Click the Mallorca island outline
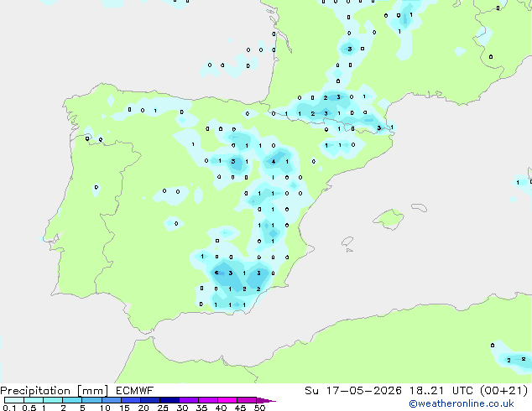 tap(389, 219)
